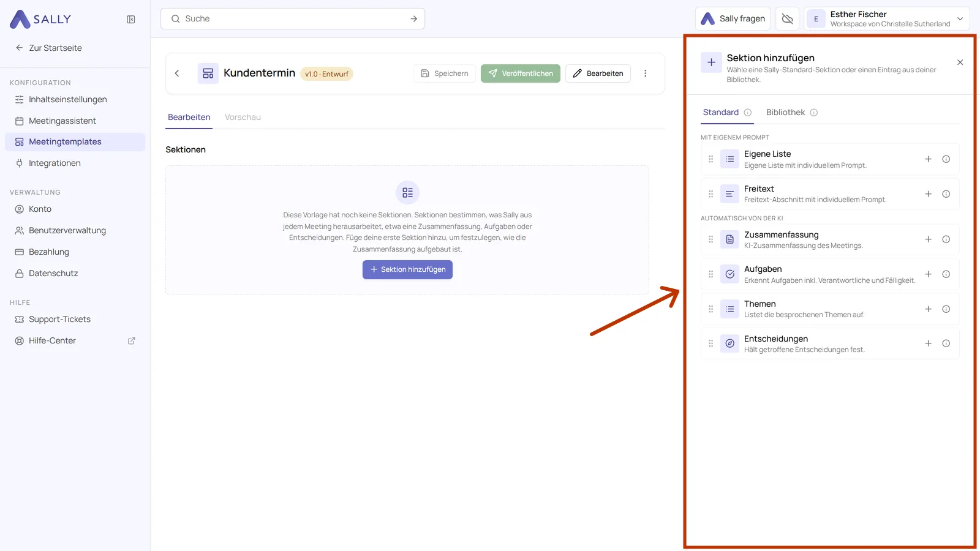980x551 pixels.
Task: Grab the drag handle of Entscheidungen
Action: (711, 343)
